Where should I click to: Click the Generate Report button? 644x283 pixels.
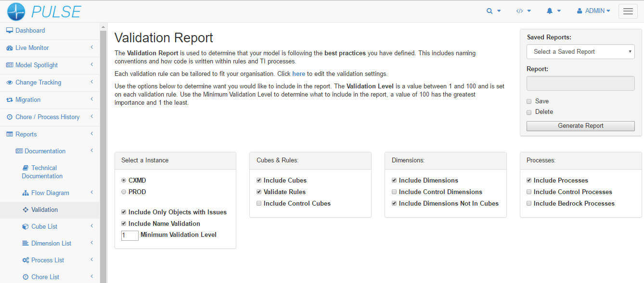[x=580, y=126]
